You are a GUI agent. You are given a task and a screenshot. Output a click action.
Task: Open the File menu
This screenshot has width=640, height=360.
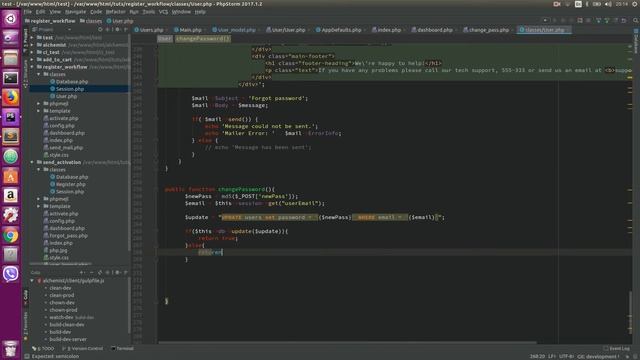pos(27,12)
